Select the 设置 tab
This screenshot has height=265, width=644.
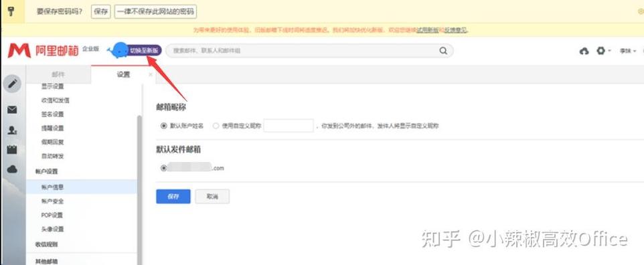pos(123,74)
